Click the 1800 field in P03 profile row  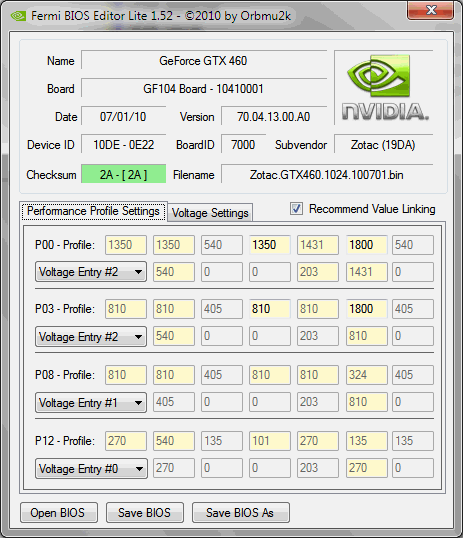367,308
